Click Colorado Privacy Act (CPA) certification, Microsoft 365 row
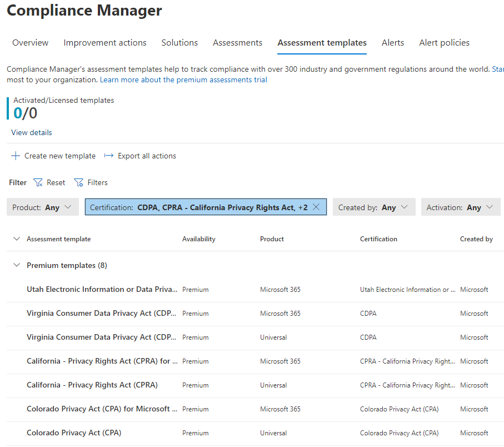 click(x=399, y=409)
